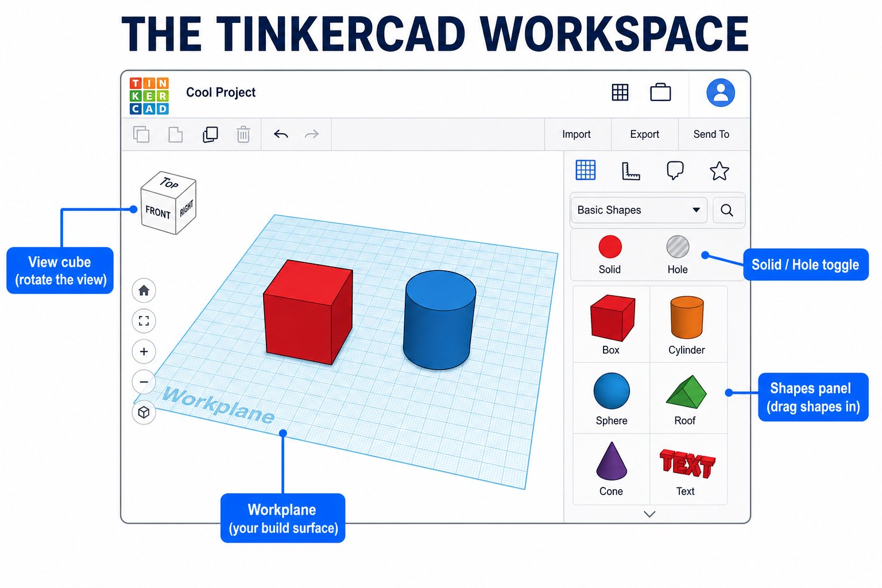This screenshot has width=882, height=588.
Task: Toggle perspective view cube icon
Action: [144, 412]
